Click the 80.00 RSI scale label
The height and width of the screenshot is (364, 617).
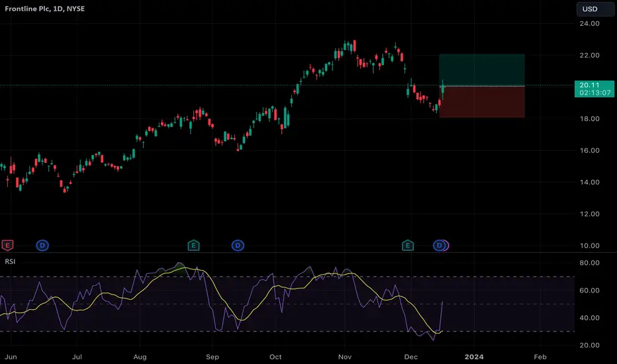(x=589, y=263)
